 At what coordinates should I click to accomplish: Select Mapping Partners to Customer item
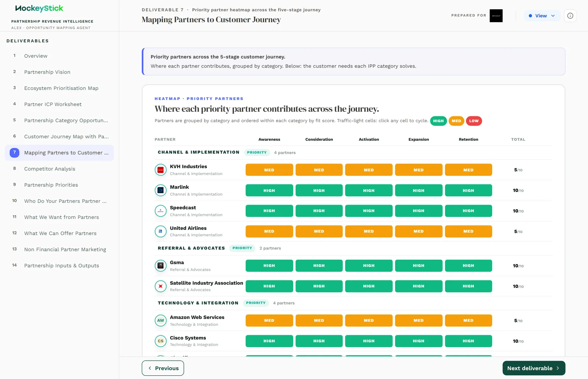point(59,153)
